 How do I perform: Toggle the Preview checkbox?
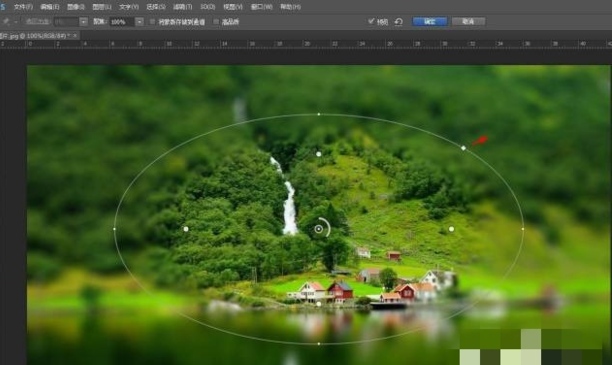click(371, 21)
